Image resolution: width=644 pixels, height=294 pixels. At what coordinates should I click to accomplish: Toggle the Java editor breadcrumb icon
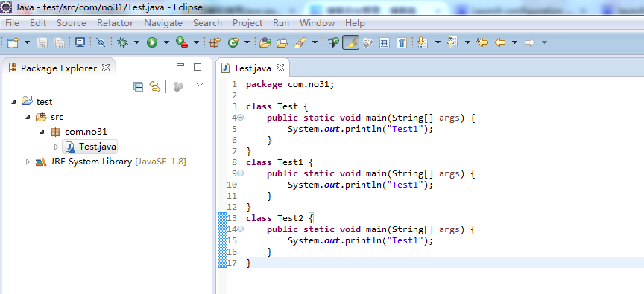(333, 42)
